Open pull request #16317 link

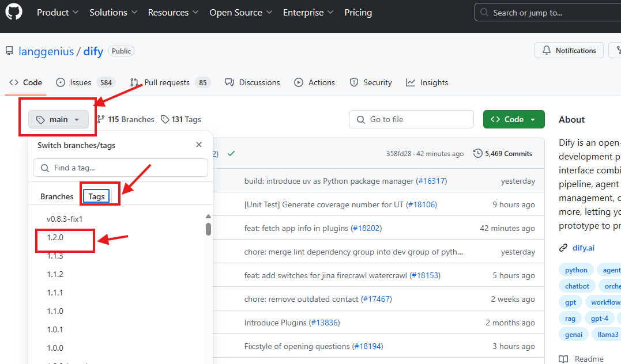pyautogui.click(x=431, y=181)
